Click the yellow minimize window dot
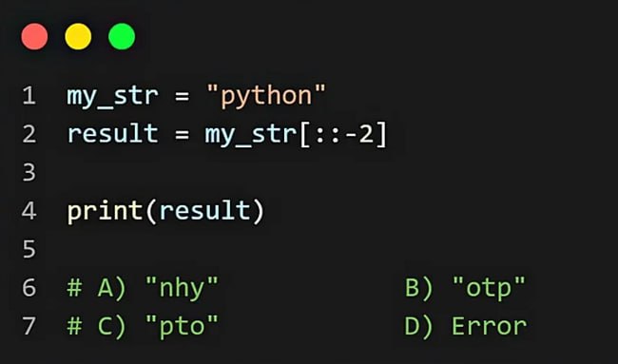The image size is (618, 364). pyautogui.click(x=78, y=37)
